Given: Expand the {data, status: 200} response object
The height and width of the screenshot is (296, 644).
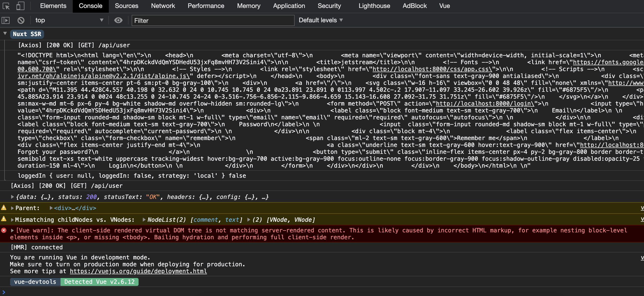Looking at the screenshot, I should coord(12,197).
